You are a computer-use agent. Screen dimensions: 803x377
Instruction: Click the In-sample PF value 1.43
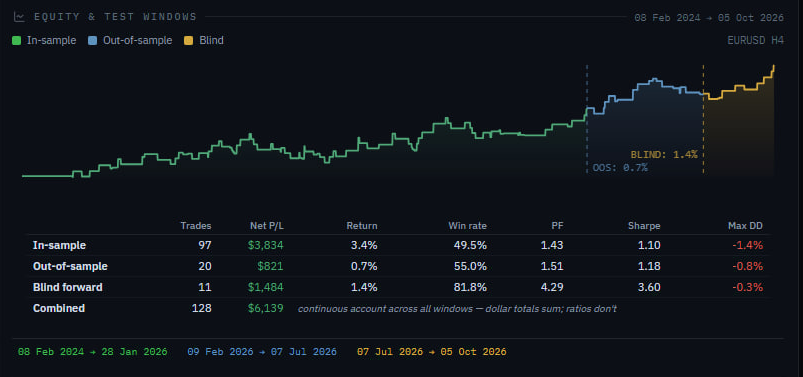point(552,245)
